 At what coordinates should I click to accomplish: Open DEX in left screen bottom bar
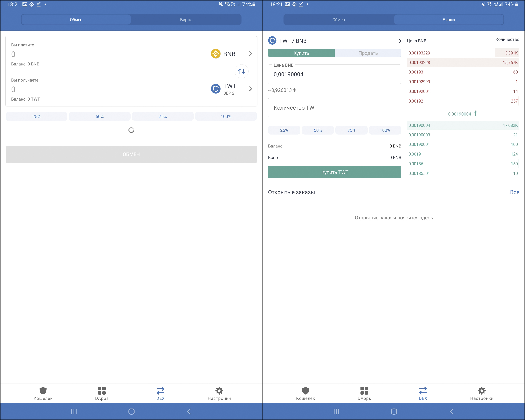pos(160,393)
